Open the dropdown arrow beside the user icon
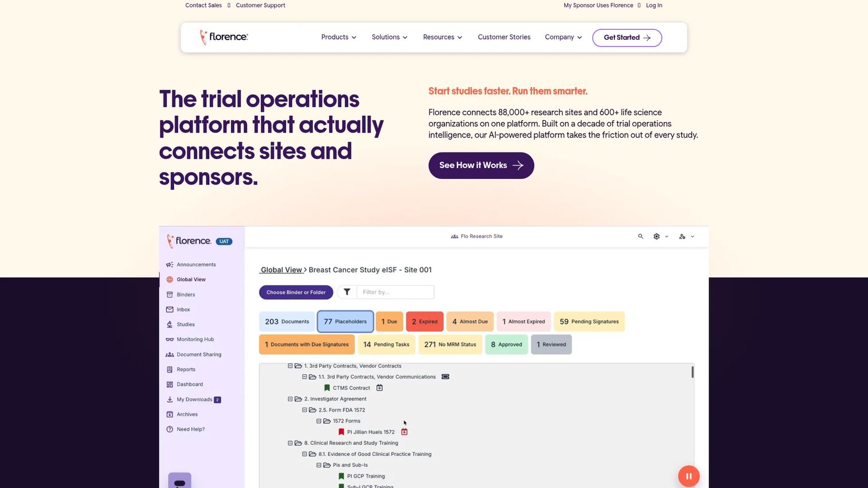This screenshot has height=488, width=868. (693, 236)
